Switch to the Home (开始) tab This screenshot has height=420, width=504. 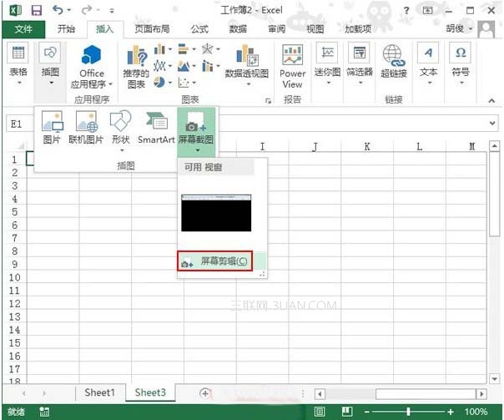(66, 29)
